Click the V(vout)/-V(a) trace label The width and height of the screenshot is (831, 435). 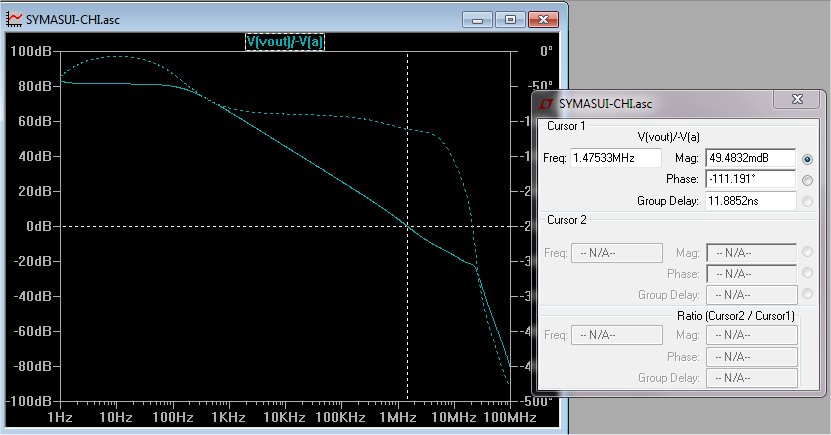285,42
